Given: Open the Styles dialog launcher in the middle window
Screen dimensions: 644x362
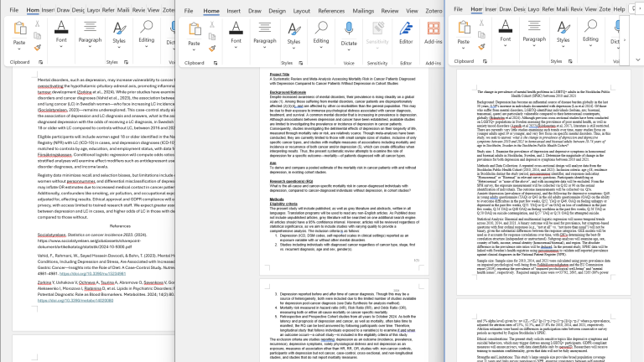Looking at the screenshot, I should click(x=301, y=63).
